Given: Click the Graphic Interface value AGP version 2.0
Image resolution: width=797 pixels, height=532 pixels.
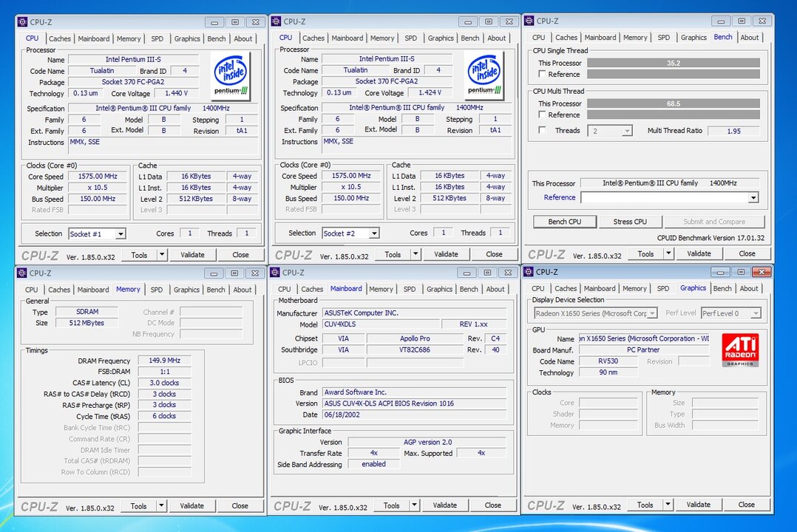Looking at the screenshot, I should click(427, 442).
